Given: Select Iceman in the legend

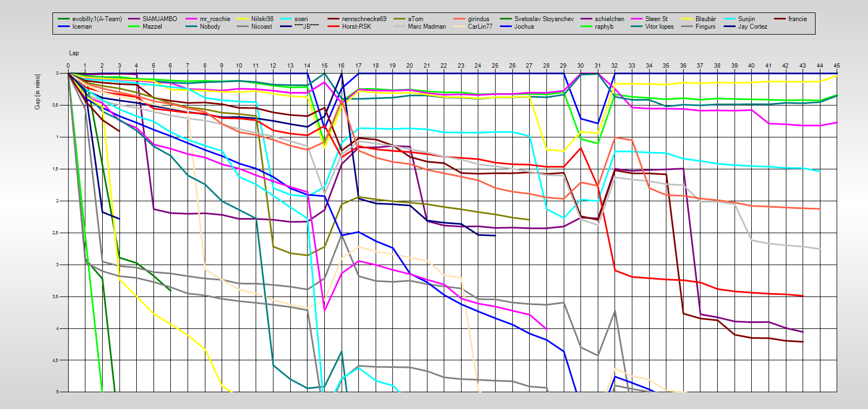Looking at the screenshot, I should (x=82, y=27).
